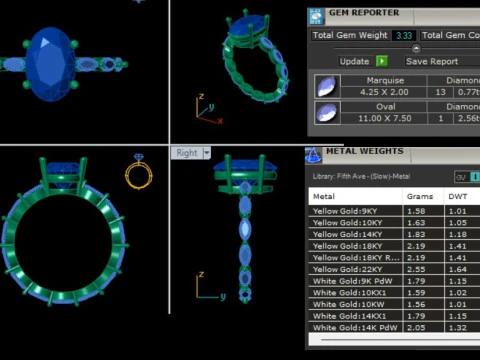480x360 pixels.
Task: Select the White Gold:14KX1 row
Action: pos(394,316)
